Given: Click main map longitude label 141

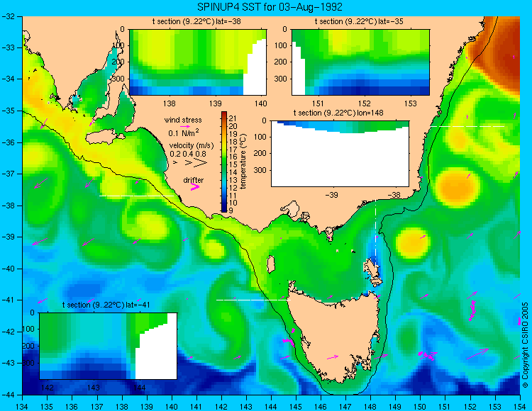Looking at the screenshot, I should click(x=196, y=407).
